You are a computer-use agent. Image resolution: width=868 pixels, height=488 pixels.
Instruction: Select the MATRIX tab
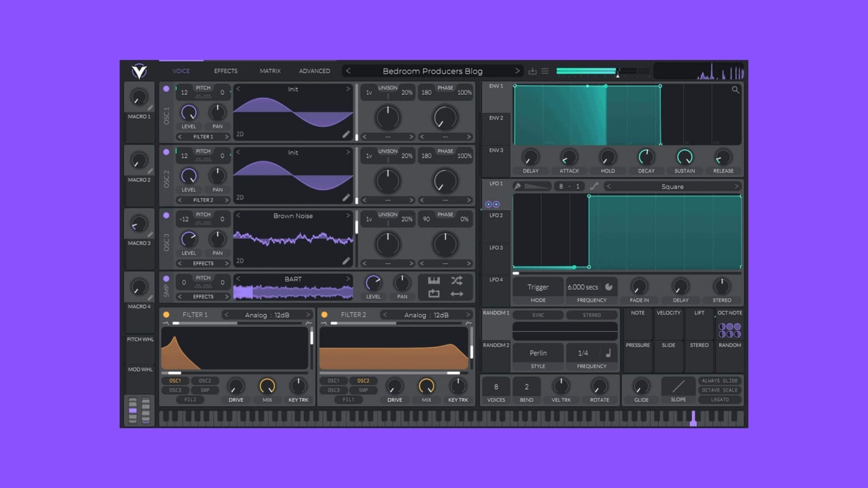[270, 71]
